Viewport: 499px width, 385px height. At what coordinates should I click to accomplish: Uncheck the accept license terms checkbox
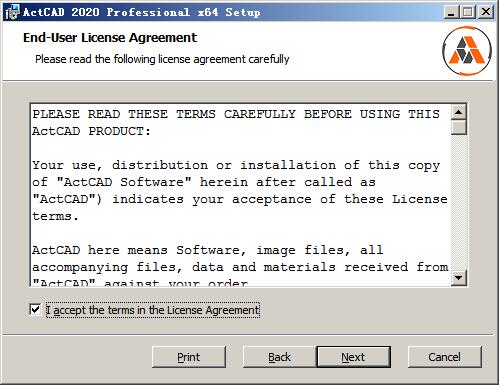[x=35, y=310]
